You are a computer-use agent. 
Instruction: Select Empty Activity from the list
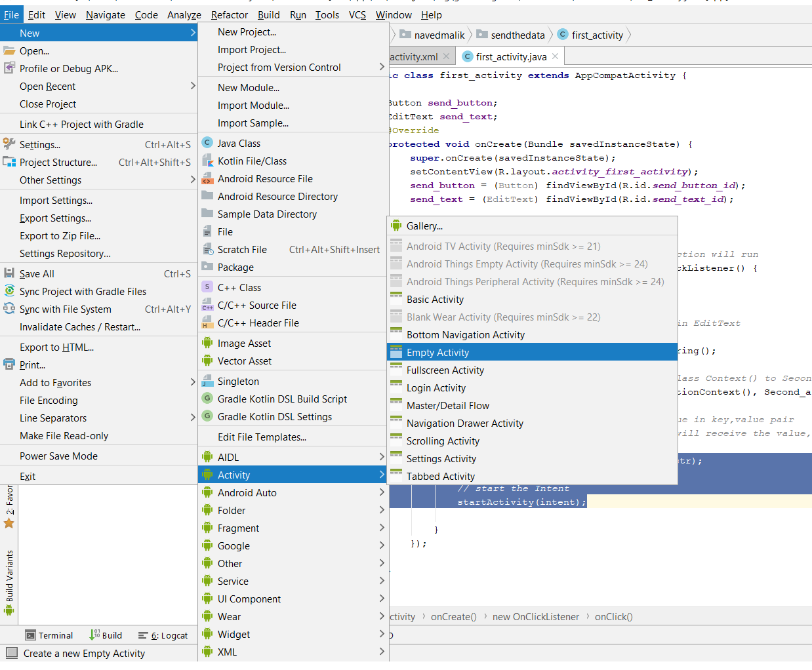[533, 352]
